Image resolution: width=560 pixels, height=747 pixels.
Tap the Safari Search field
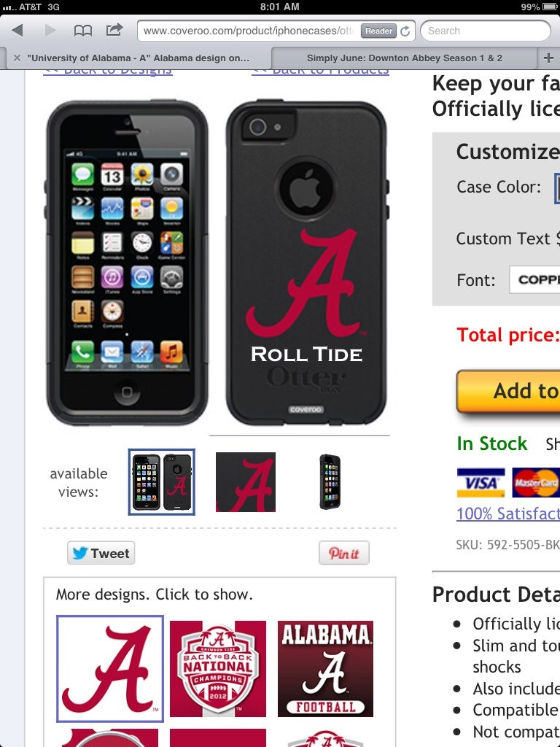pos(485,31)
